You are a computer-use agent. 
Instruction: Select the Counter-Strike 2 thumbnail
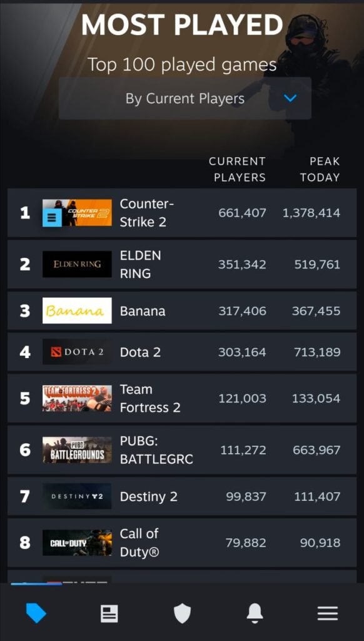click(x=77, y=213)
